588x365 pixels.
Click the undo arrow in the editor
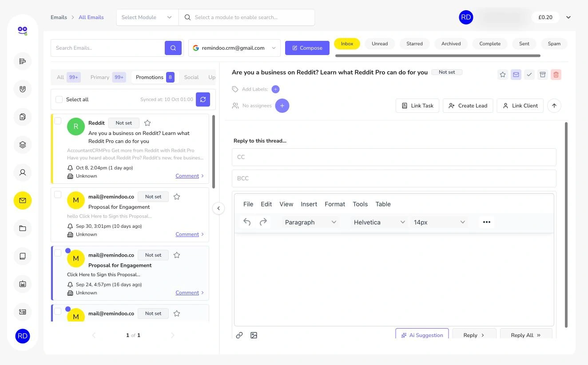click(x=247, y=222)
